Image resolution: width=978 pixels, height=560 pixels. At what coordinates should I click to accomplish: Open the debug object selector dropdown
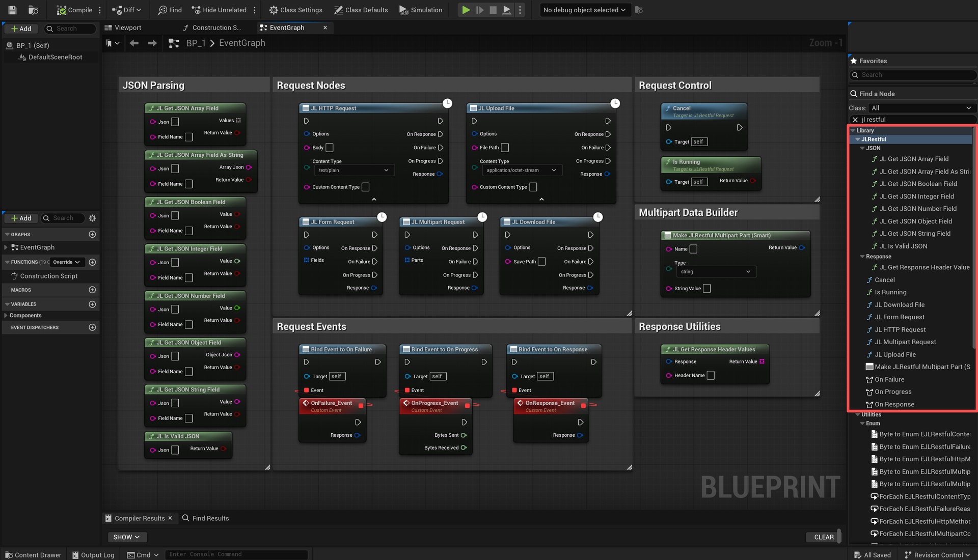point(585,10)
